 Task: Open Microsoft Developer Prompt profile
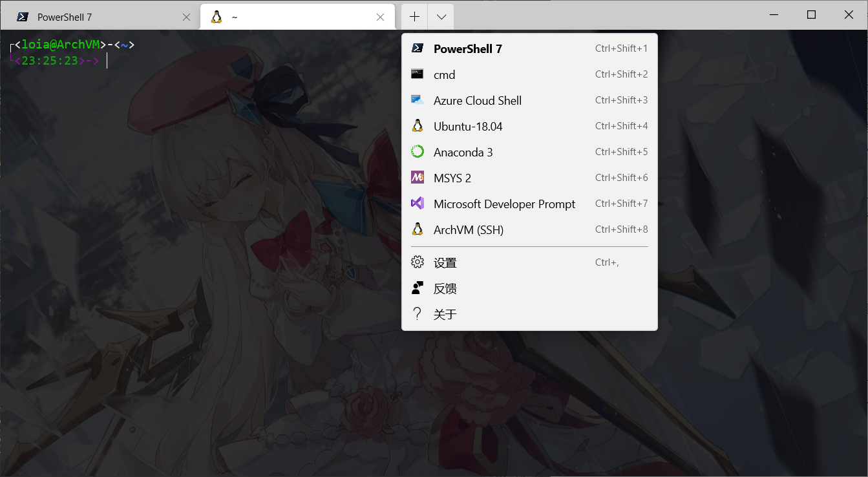pos(529,204)
